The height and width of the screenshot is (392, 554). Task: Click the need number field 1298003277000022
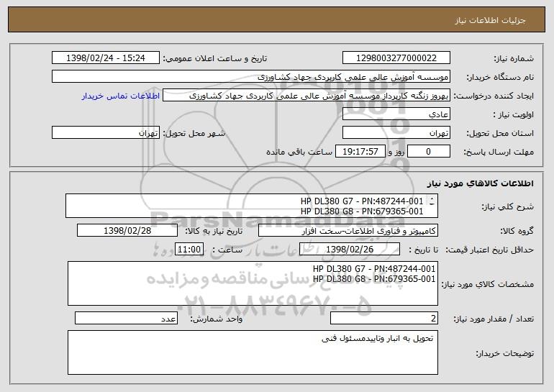(x=396, y=58)
